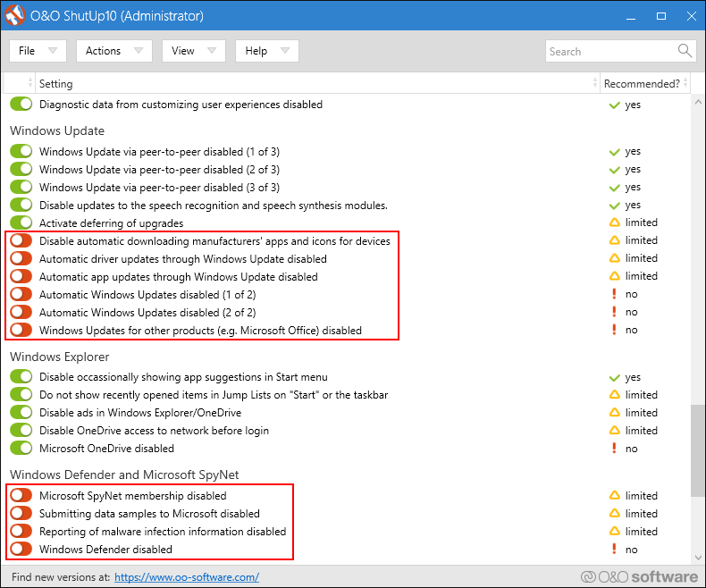The height and width of the screenshot is (588, 706).
Task: Click green checkmark for speech recognition updates row
Action: (614, 206)
